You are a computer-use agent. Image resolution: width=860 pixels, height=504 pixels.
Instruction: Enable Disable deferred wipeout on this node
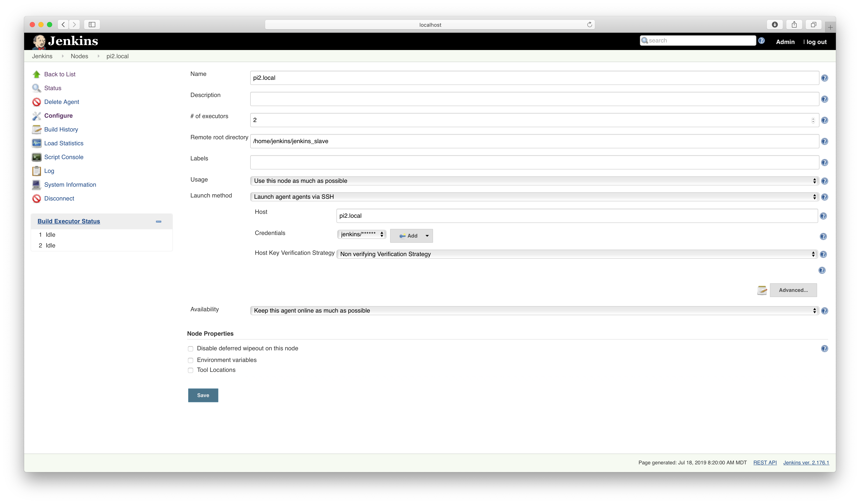[x=191, y=349]
